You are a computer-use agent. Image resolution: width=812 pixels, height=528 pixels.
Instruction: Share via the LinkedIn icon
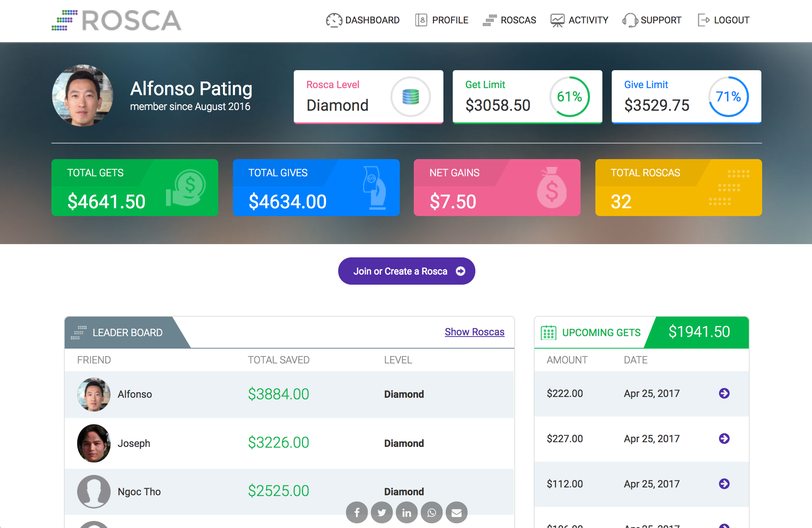coord(406,512)
